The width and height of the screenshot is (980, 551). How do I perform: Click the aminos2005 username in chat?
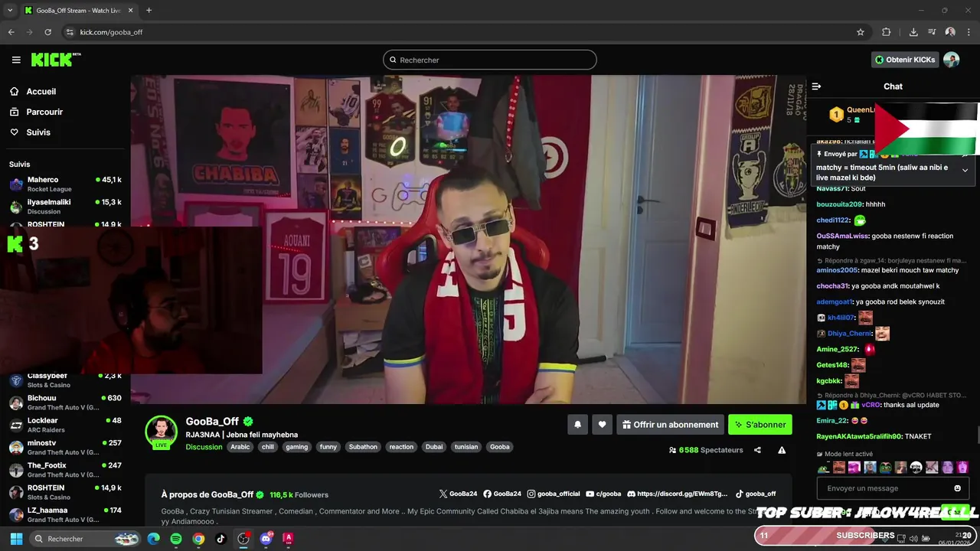(837, 270)
